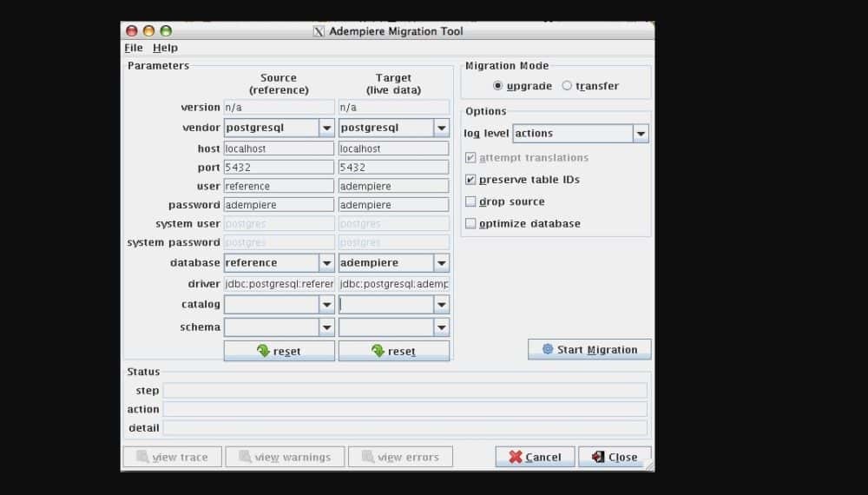The image size is (868, 495).
Task: Expand the source vendor postgresql dropdown
Action: click(326, 128)
